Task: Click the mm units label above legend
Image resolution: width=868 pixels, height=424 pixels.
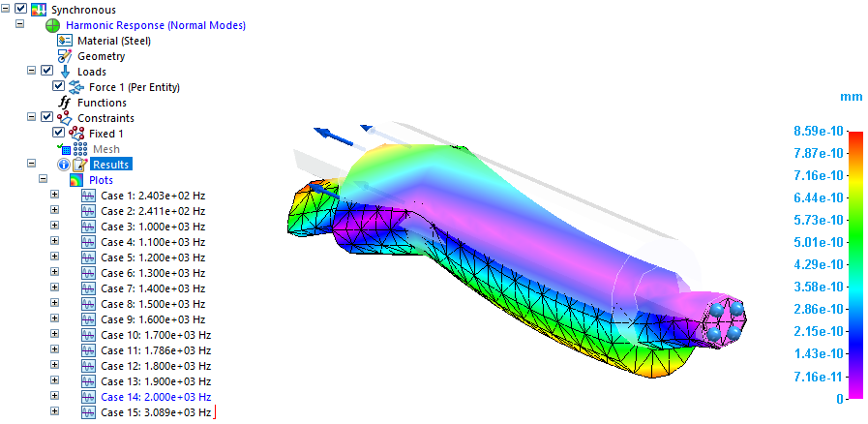Action: pos(851,98)
